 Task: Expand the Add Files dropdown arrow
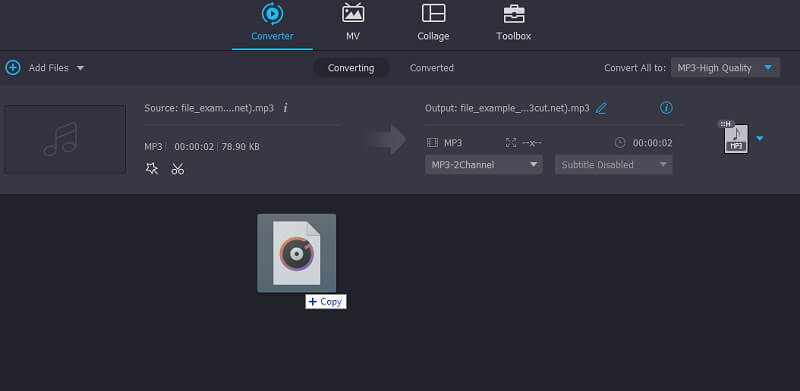coord(80,68)
